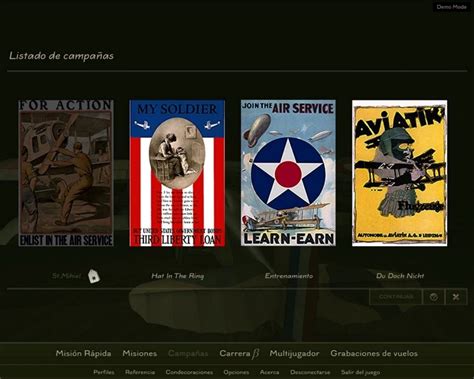Click the St Mihiel campaign label
The height and width of the screenshot is (379, 474).
pyautogui.click(x=66, y=276)
